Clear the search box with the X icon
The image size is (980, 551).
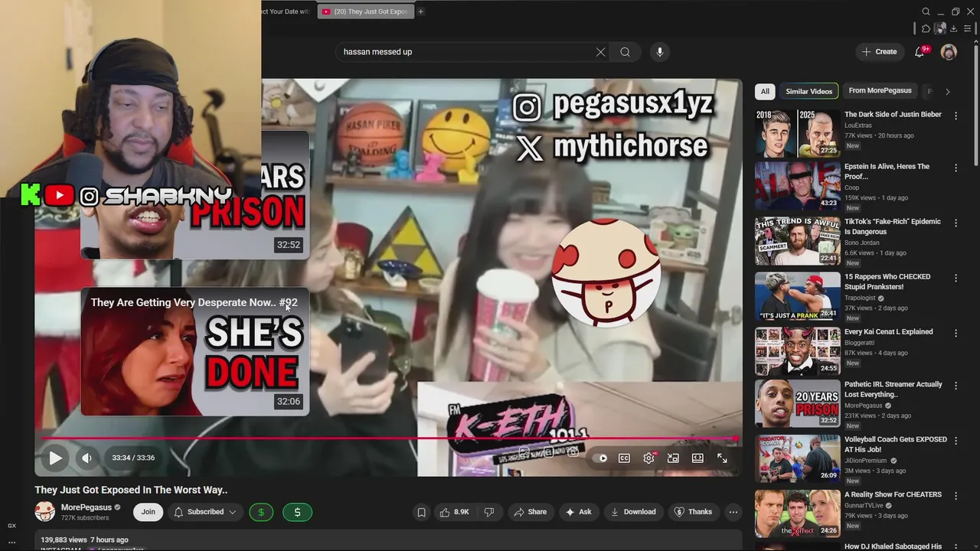point(600,52)
